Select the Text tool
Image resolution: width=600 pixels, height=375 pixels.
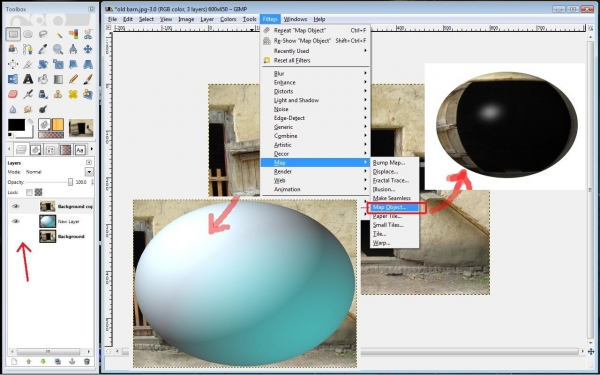[28, 79]
